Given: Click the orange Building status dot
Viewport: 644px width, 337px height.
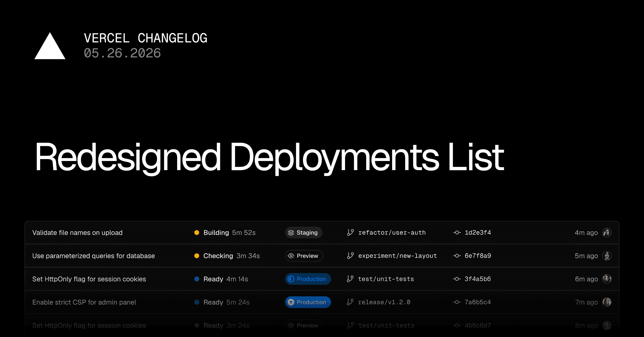Looking at the screenshot, I should tap(197, 233).
